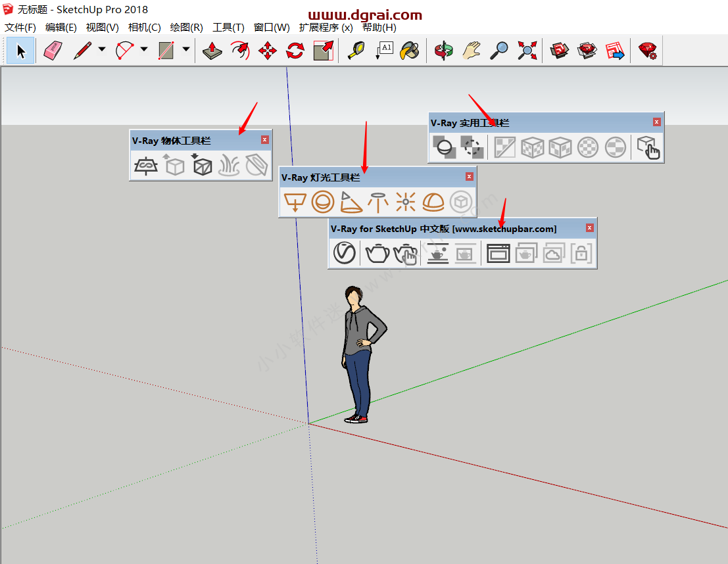The image size is (728, 564).
Task: Open V-Ray Asset Editor icon
Action: click(345, 253)
